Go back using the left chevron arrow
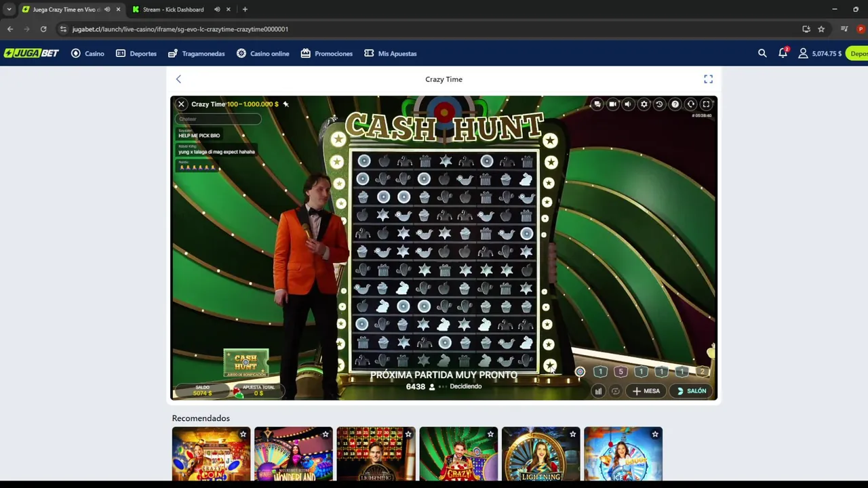 click(x=178, y=79)
